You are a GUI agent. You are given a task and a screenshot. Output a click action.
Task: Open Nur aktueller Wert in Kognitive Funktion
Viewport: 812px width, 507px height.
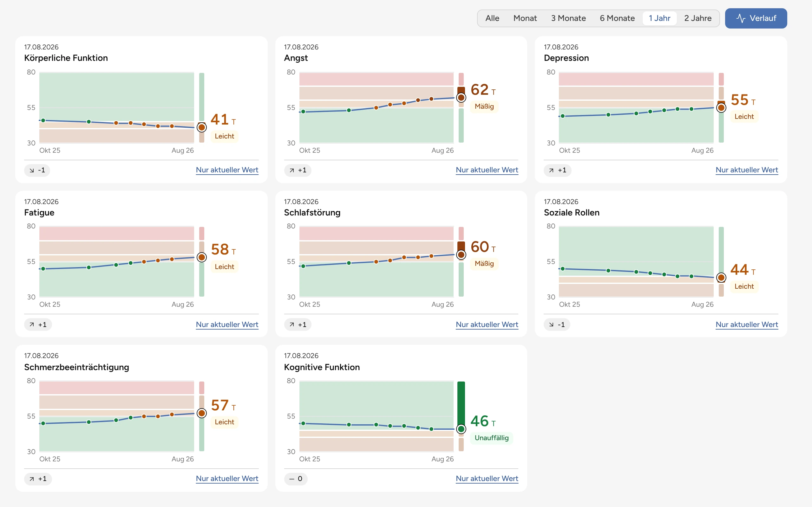point(487,478)
